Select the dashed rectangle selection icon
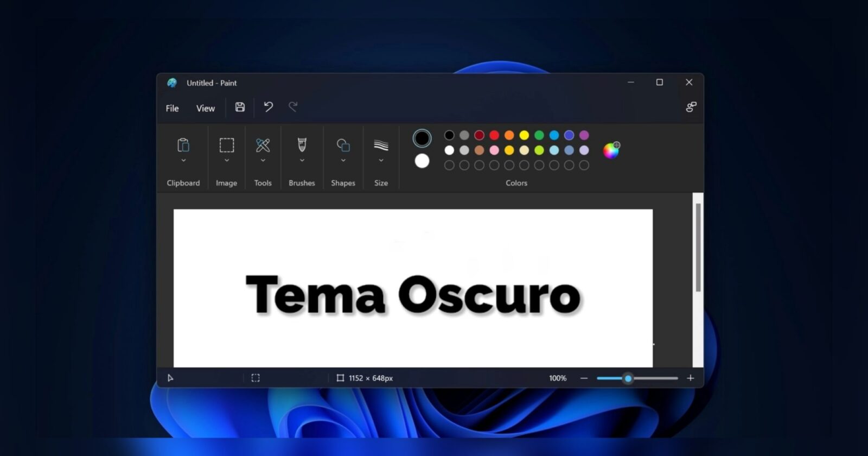This screenshot has height=456, width=868. point(227,145)
